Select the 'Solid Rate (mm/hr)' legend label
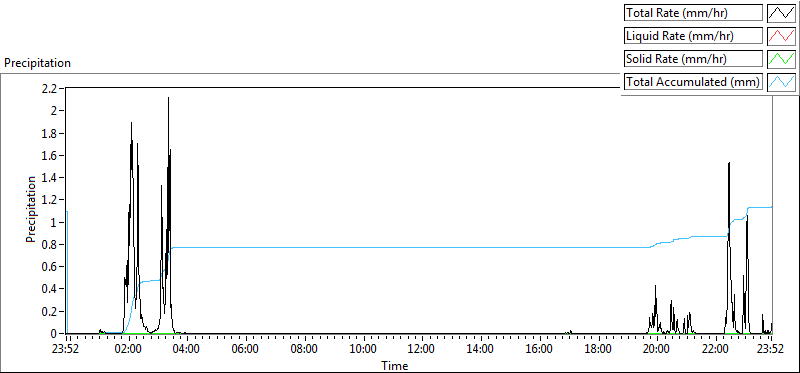Screen dimensions: 800x373 pos(694,59)
